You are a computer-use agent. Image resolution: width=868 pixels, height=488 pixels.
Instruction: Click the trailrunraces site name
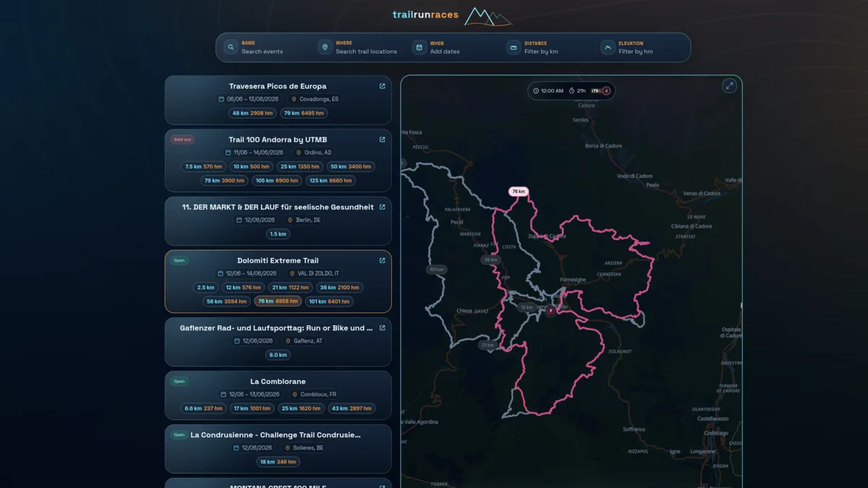click(x=425, y=14)
